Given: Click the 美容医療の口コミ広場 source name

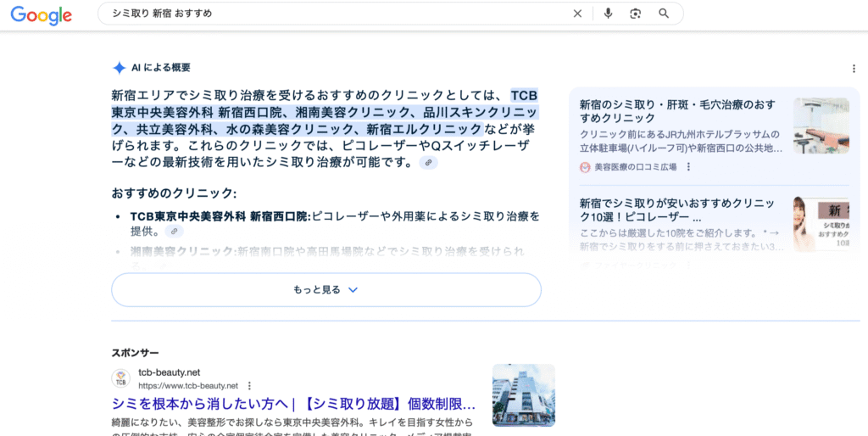Looking at the screenshot, I should (x=636, y=167).
